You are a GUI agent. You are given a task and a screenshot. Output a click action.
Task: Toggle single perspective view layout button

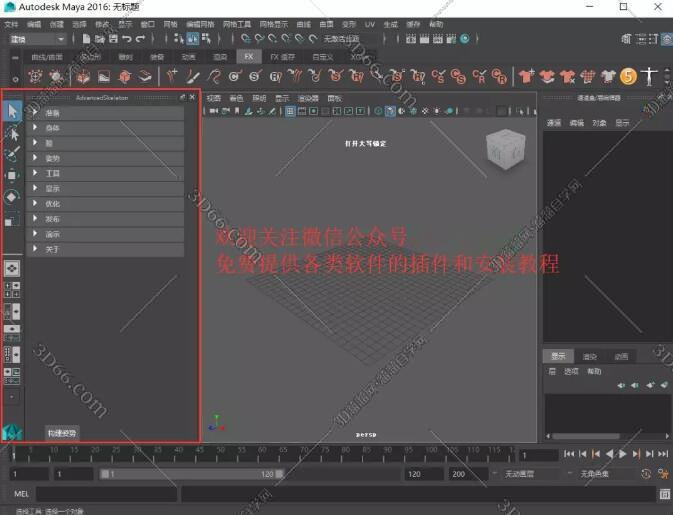coord(12,268)
